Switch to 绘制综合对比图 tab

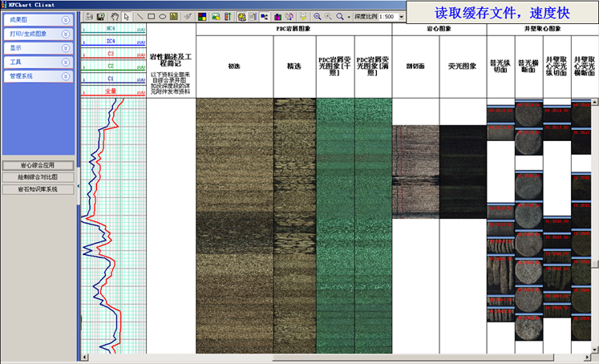point(38,177)
